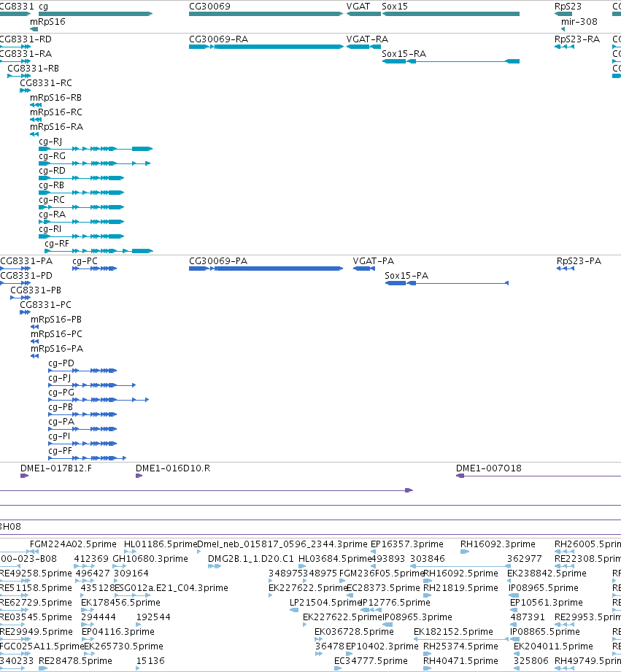Select the mRpS16-RC transcript label
Screen dimensions: 621x672
[55, 112]
